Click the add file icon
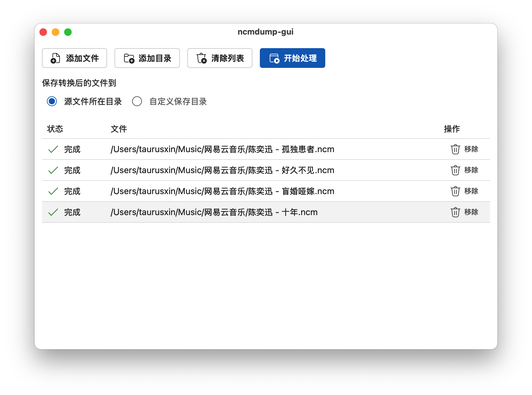 coord(55,58)
